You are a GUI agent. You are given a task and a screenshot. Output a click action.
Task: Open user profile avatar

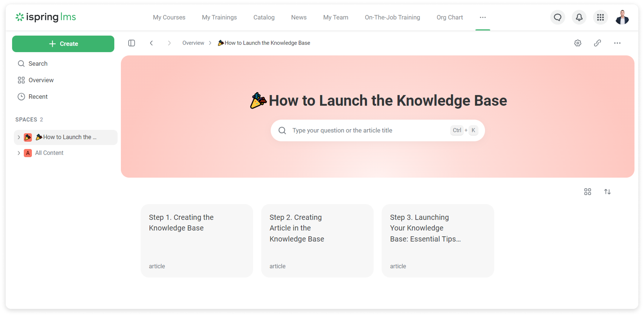pos(622,17)
